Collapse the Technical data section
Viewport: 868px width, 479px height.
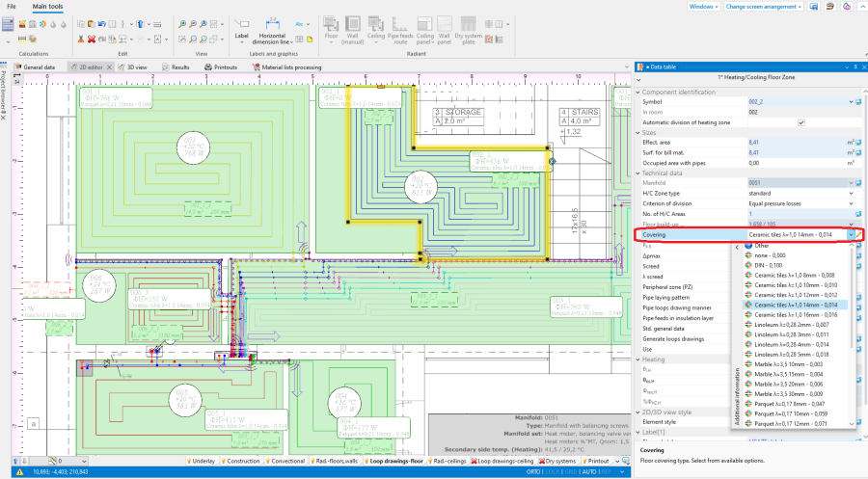(637, 173)
